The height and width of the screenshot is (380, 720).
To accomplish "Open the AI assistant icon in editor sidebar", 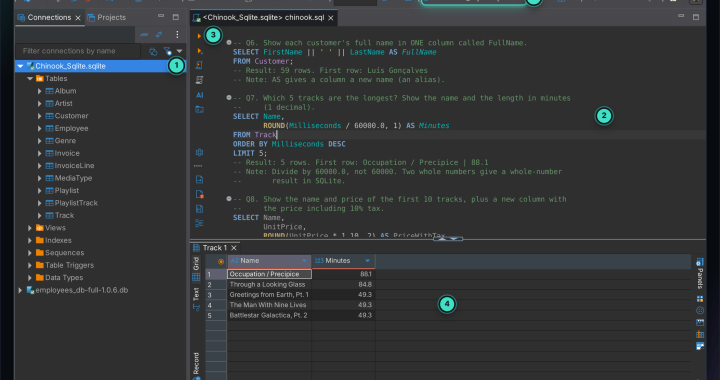I will 199,95.
